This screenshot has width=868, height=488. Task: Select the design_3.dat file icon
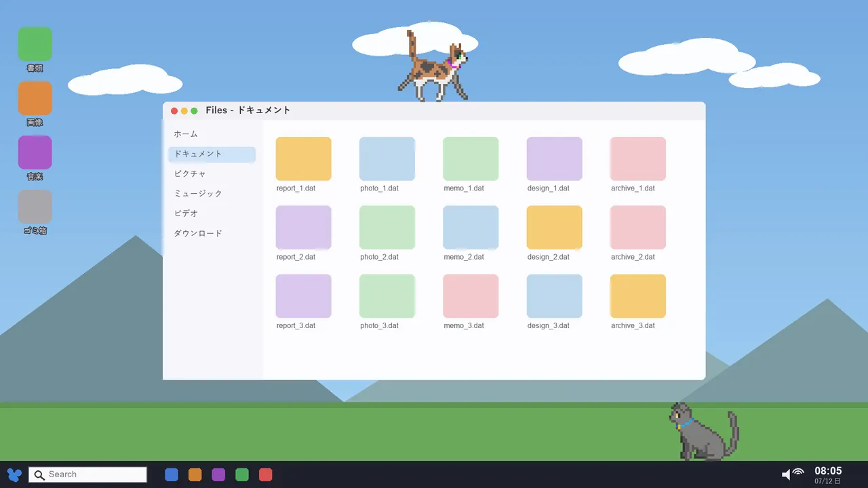pyautogui.click(x=554, y=296)
